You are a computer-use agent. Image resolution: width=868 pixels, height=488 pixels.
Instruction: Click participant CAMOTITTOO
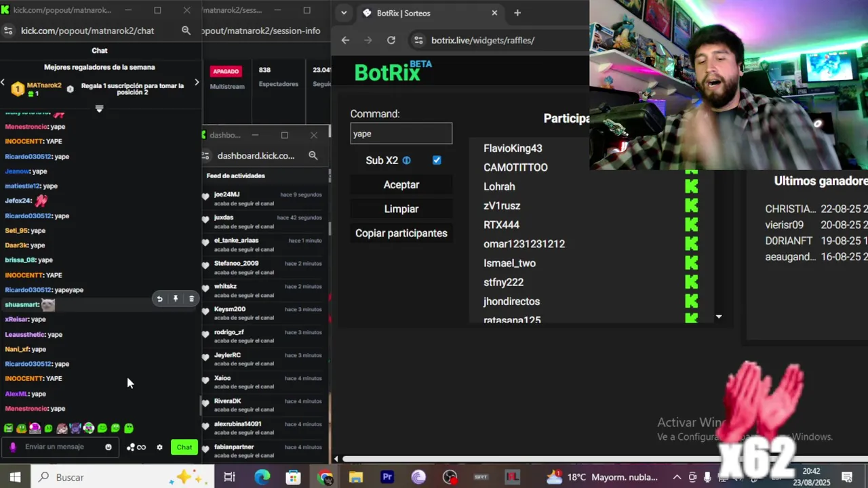(515, 167)
